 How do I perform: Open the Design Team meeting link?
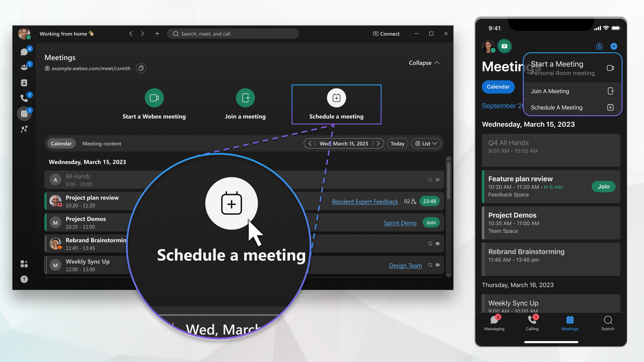coord(406,265)
